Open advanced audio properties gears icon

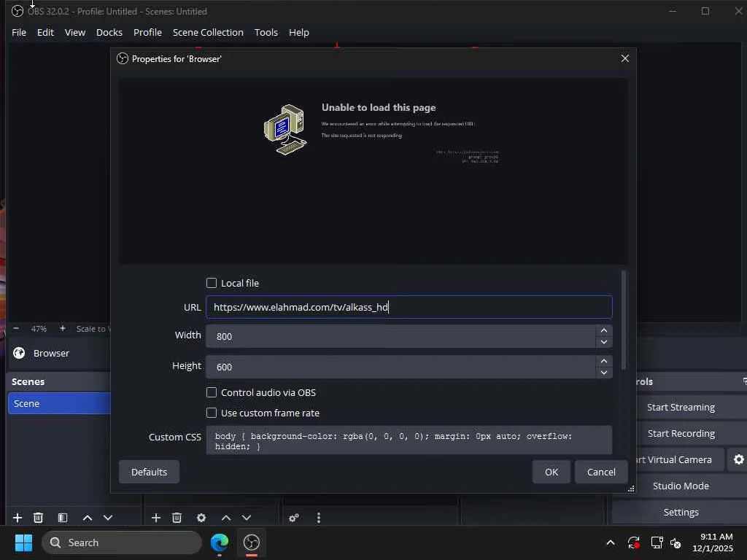coord(294,518)
